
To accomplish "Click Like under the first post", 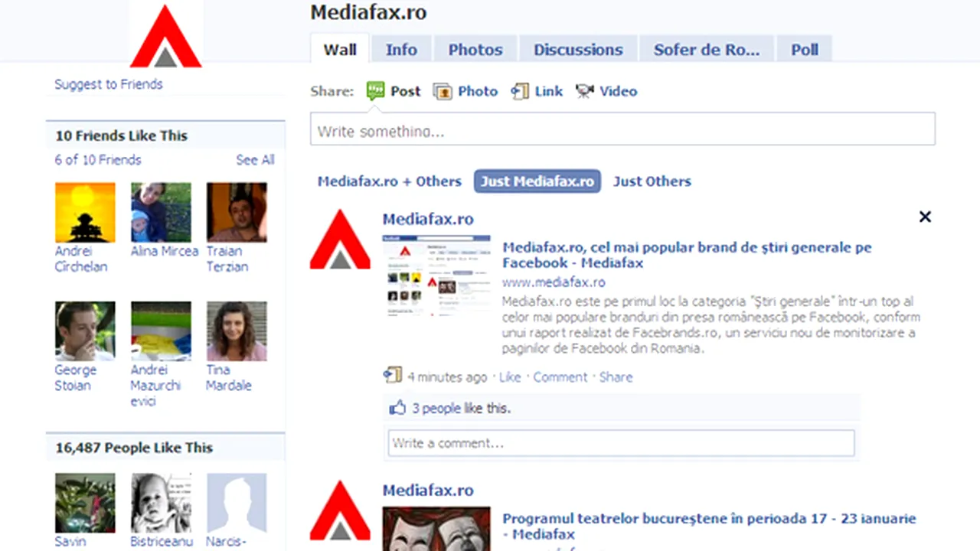I will click(x=510, y=377).
